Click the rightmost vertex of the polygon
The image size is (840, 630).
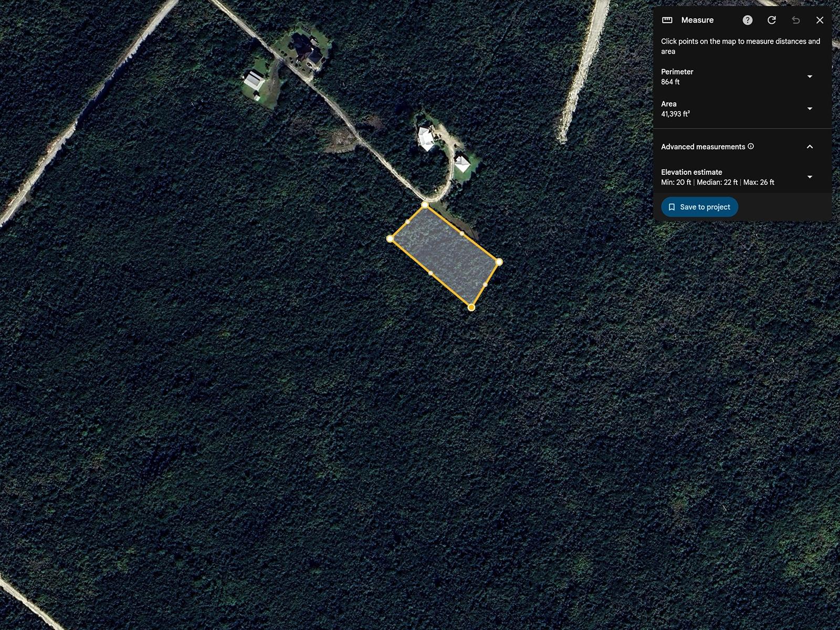click(499, 261)
